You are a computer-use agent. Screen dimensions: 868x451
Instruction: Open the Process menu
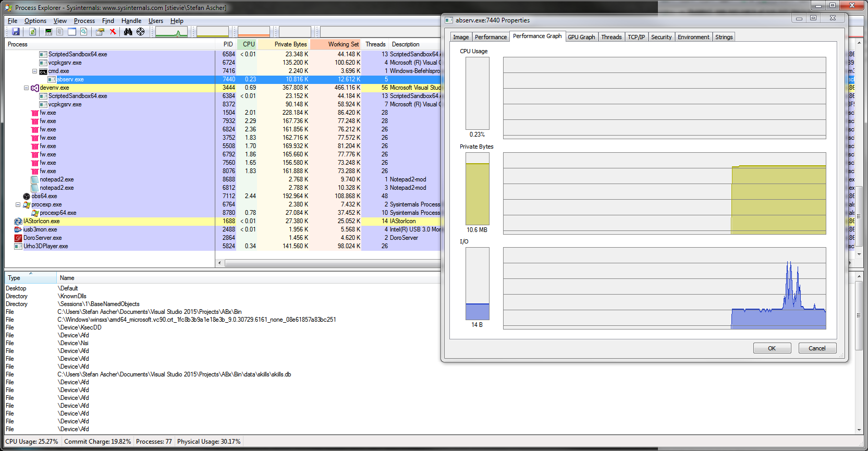coord(84,21)
